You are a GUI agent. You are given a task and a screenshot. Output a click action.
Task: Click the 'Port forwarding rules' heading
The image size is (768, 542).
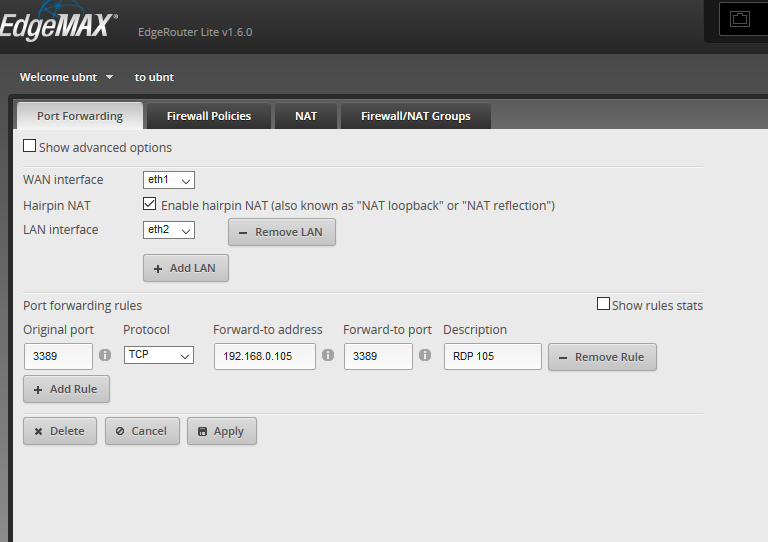82,306
